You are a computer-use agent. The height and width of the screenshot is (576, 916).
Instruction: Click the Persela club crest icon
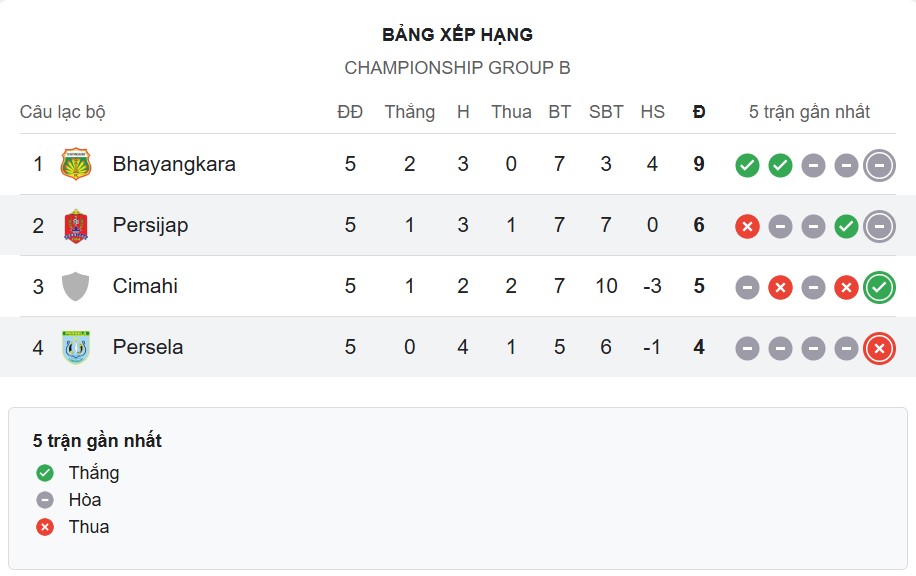point(76,348)
